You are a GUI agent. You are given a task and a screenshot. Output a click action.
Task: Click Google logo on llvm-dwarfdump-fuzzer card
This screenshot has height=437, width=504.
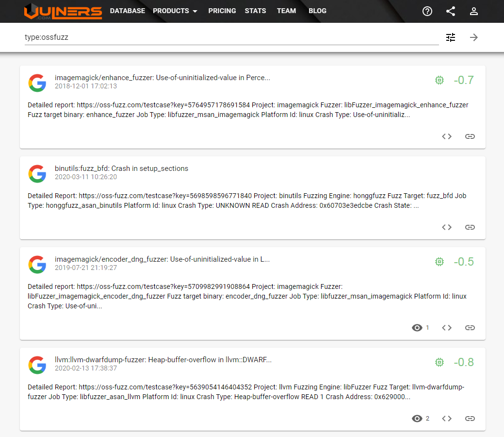37,365
